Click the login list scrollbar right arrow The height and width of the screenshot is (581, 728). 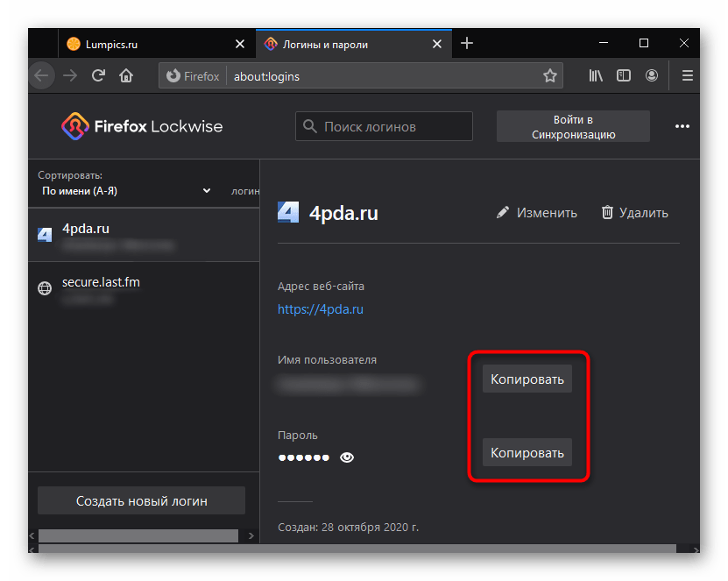pos(251,535)
